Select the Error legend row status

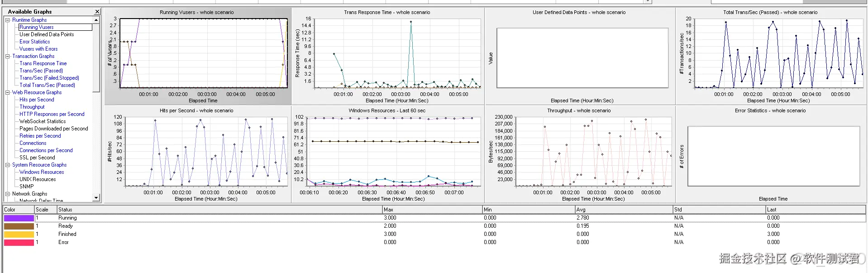click(63, 242)
